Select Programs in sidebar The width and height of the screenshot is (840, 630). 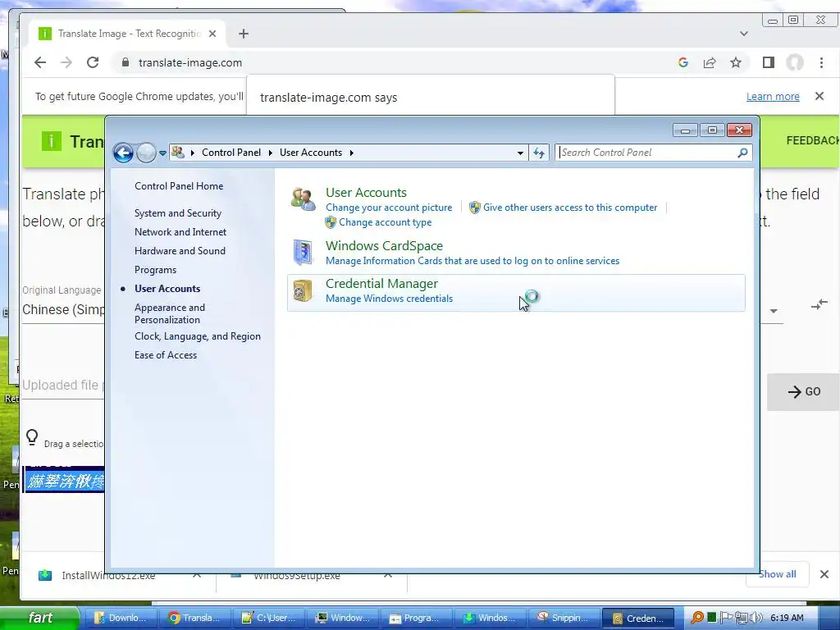pos(155,270)
